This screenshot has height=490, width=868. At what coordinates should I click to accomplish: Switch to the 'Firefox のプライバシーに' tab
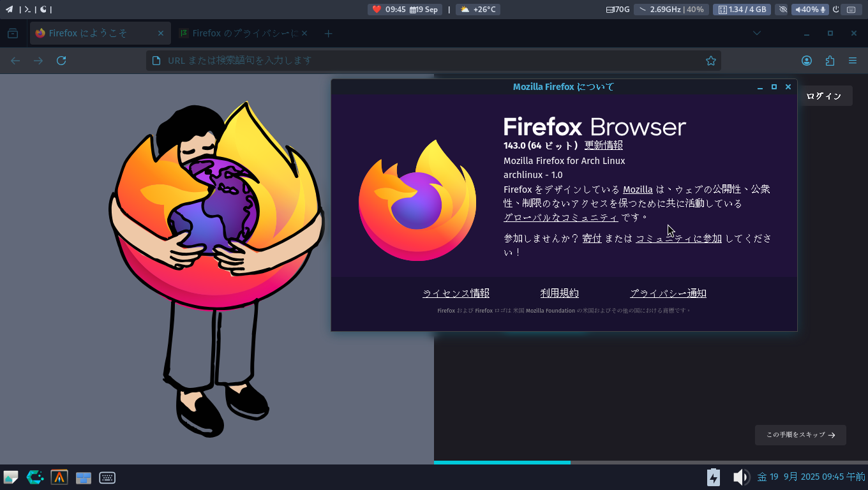243,33
